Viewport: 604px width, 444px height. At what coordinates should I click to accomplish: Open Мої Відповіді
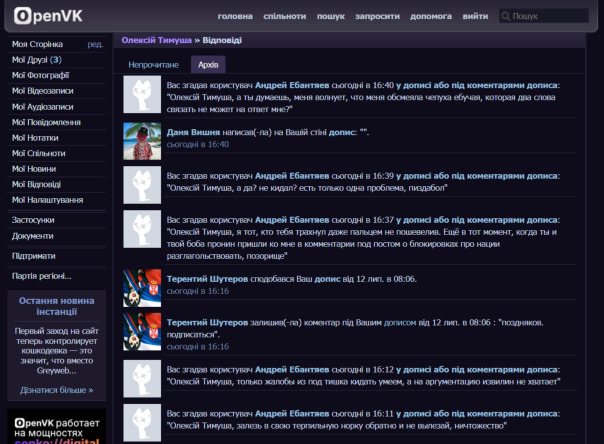(x=36, y=184)
